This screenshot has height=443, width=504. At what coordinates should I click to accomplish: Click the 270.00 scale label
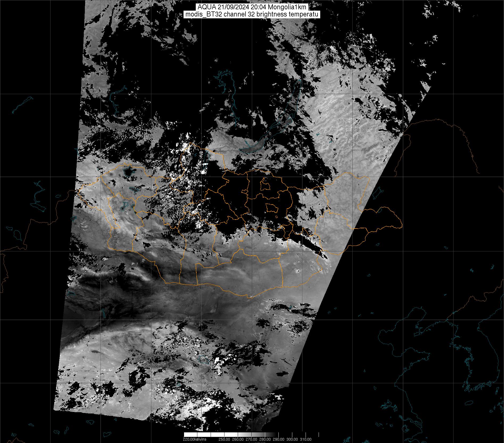click(x=252, y=439)
